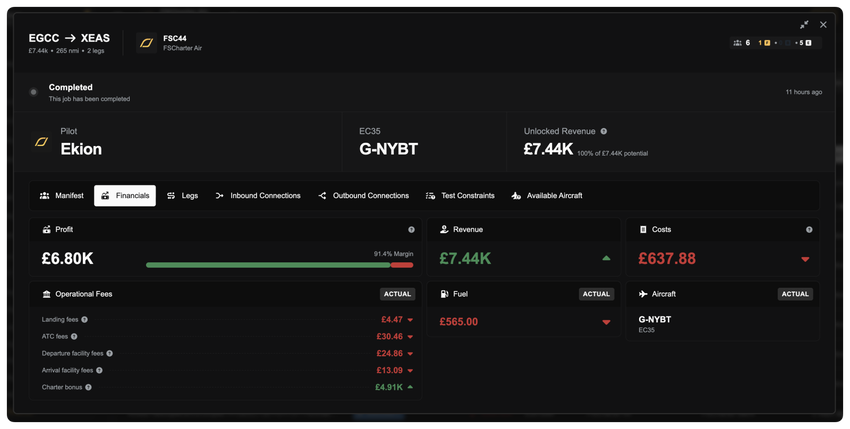
Task: Click info icon beside Departure facility fees
Action: coord(109,353)
